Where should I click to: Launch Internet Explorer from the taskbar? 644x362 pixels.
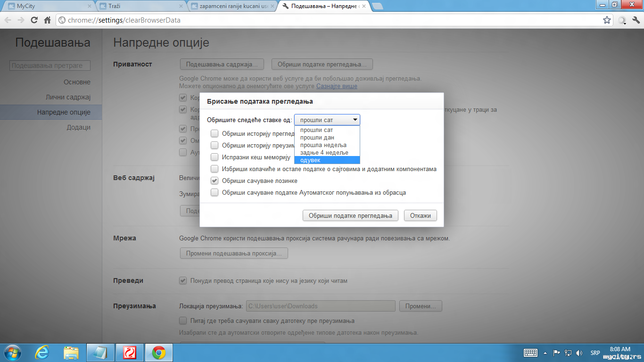point(42,353)
